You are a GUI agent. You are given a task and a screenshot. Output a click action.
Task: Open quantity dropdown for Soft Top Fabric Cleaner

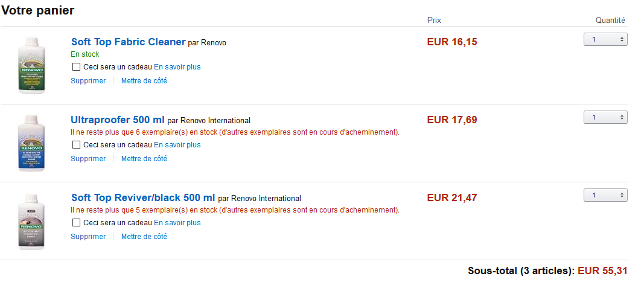point(605,39)
